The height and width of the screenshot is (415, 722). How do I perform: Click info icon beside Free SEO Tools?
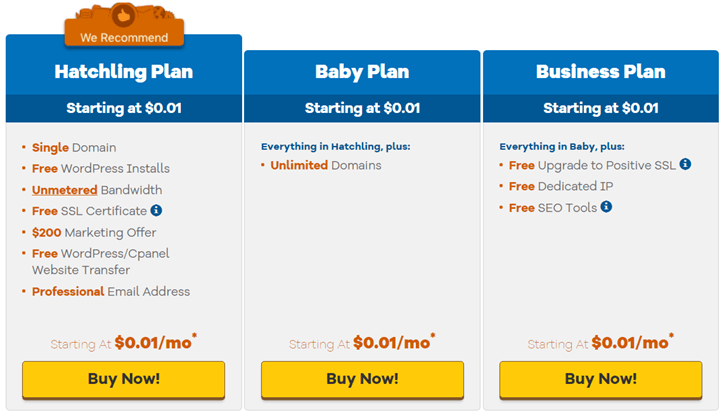pyautogui.click(x=606, y=207)
